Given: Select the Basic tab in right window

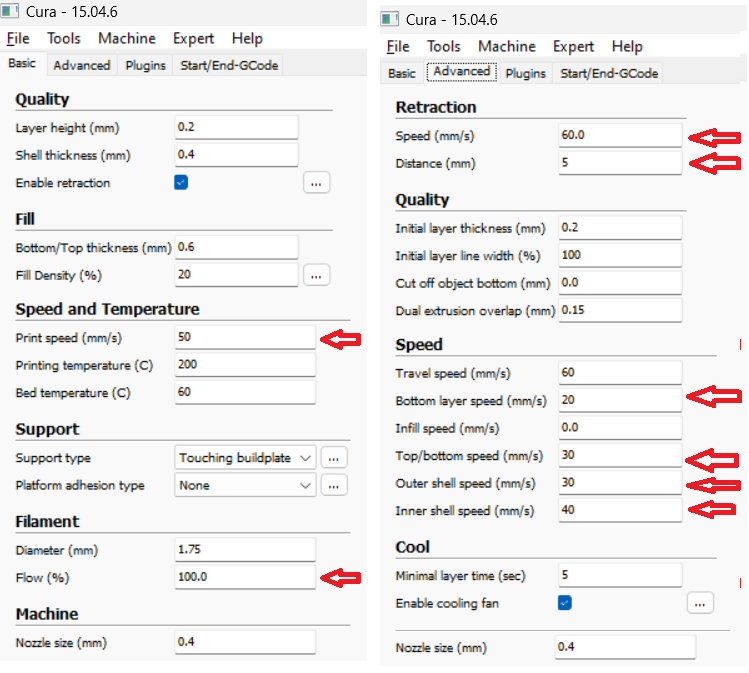Looking at the screenshot, I should pos(401,73).
